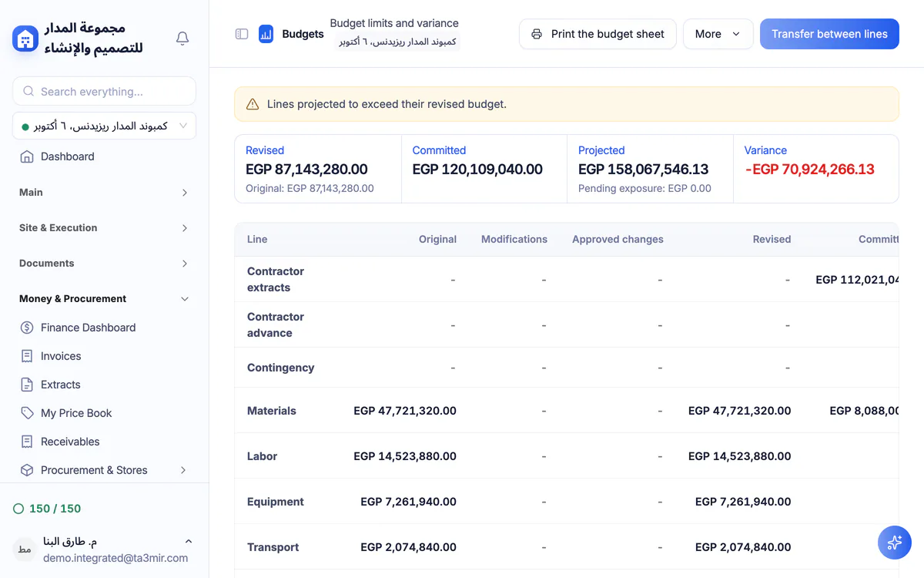924x578 pixels.
Task: Click Transfer between lines button
Action: coord(829,34)
